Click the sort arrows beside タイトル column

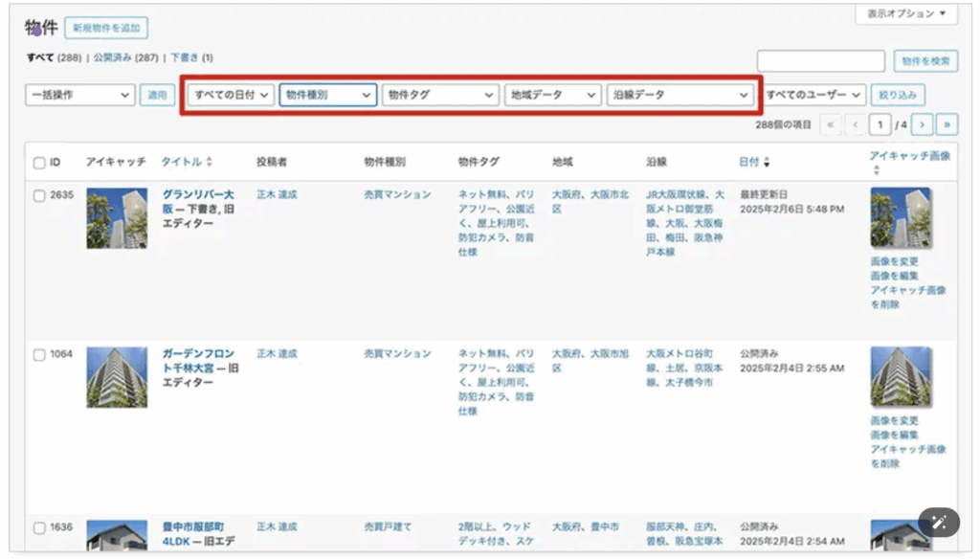210,163
